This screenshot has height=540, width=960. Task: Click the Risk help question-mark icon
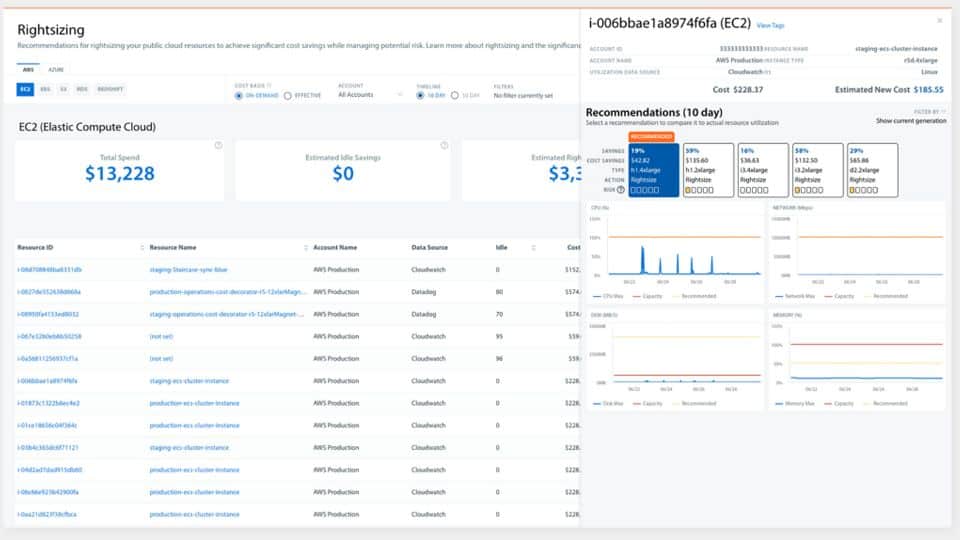621,190
